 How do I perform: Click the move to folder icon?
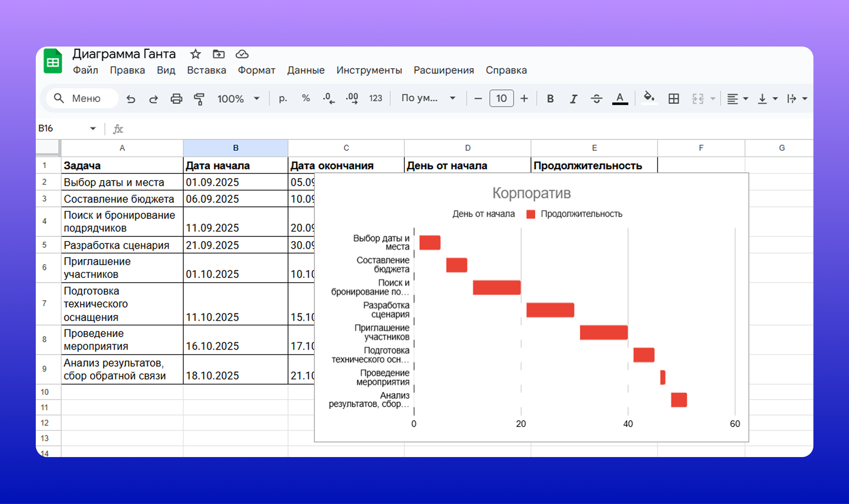[x=219, y=54]
